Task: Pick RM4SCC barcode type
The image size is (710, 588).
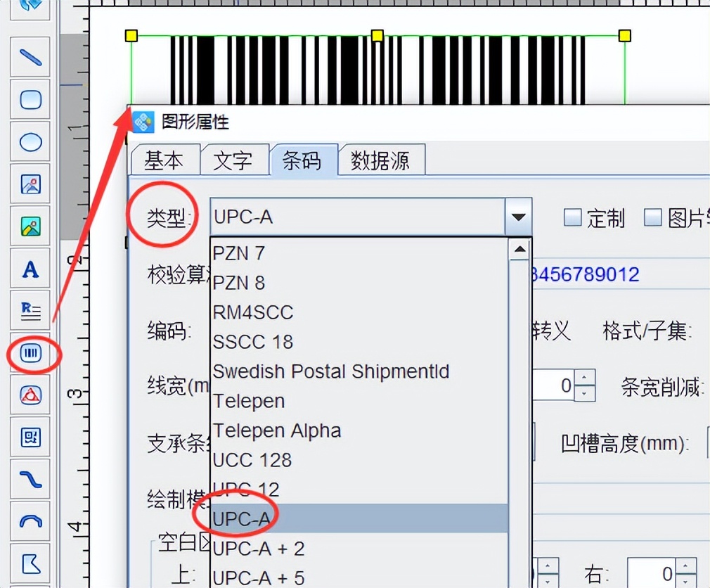Action: click(x=359, y=312)
